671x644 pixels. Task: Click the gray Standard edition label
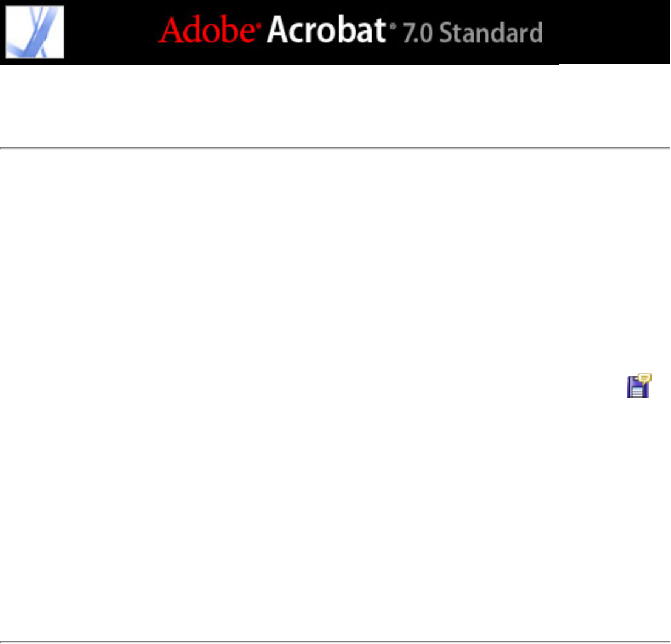pyautogui.click(x=491, y=33)
